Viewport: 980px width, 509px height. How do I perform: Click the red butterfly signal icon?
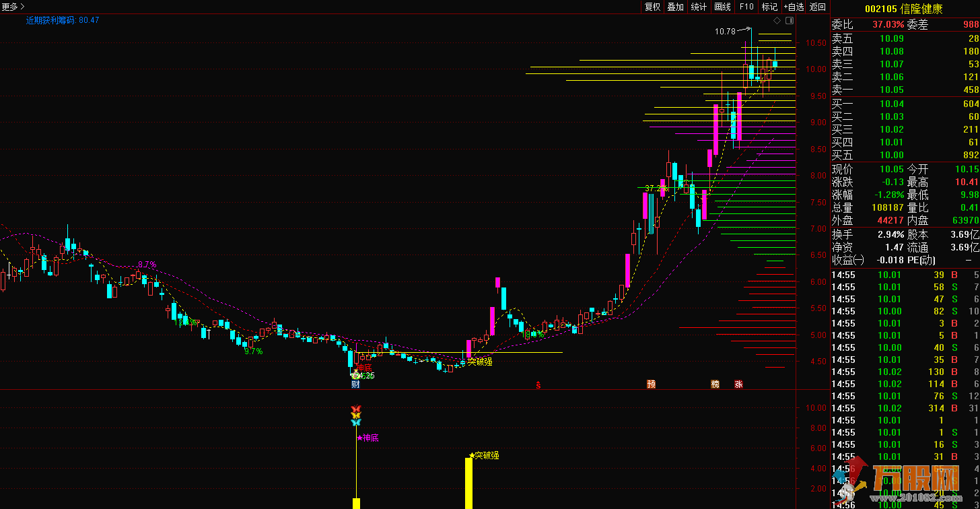(356, 409)
